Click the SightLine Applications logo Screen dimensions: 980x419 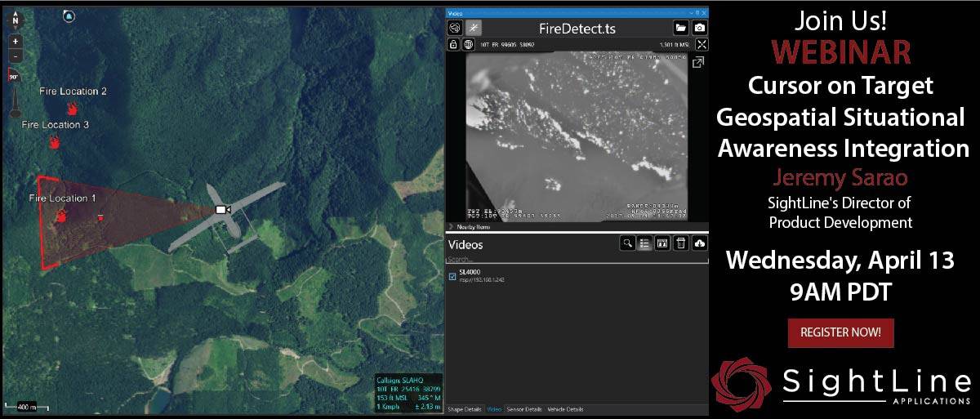[x=841, y=383]
